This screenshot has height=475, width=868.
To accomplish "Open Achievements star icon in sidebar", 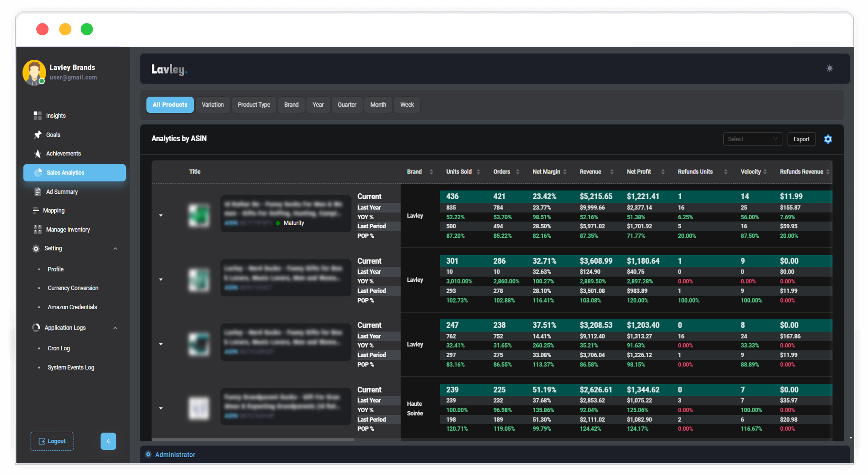I will pyautogui.click(x=37, y=154).
